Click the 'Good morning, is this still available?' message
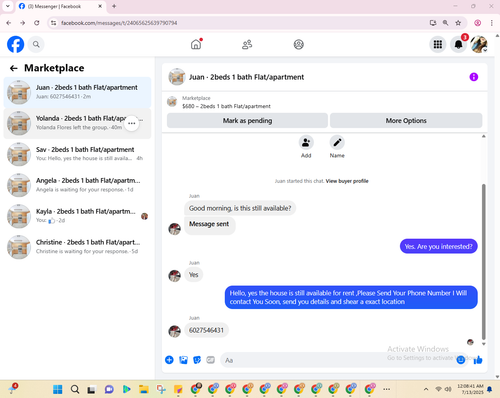Image resolution: width=500 pixels, height=398 pixels. [240, 208]
